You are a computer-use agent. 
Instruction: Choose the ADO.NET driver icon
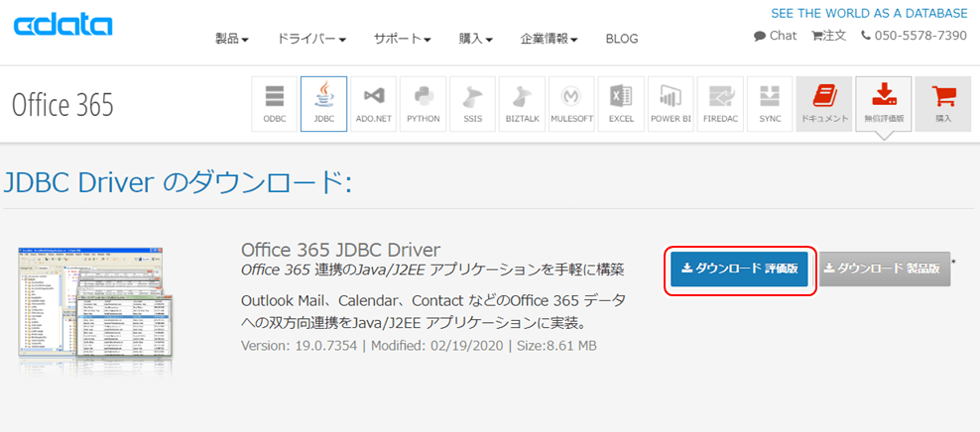pos(373,104)
